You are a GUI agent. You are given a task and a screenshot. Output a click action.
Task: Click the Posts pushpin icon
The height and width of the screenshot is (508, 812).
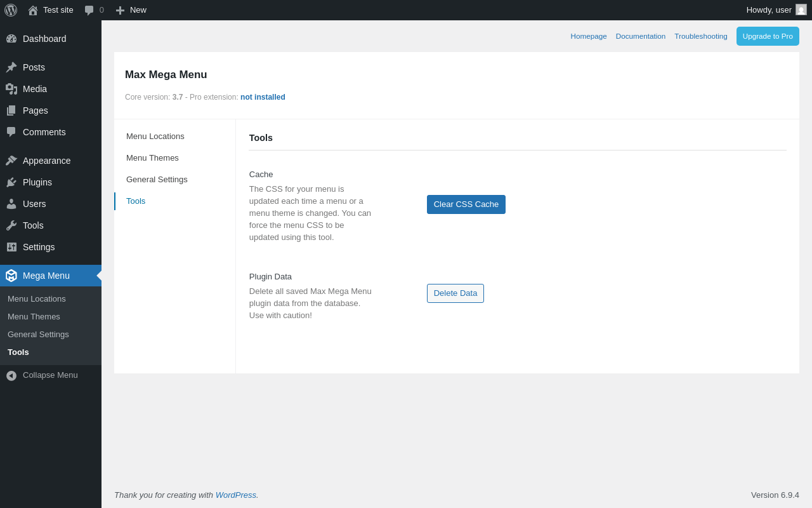[11, 67]
